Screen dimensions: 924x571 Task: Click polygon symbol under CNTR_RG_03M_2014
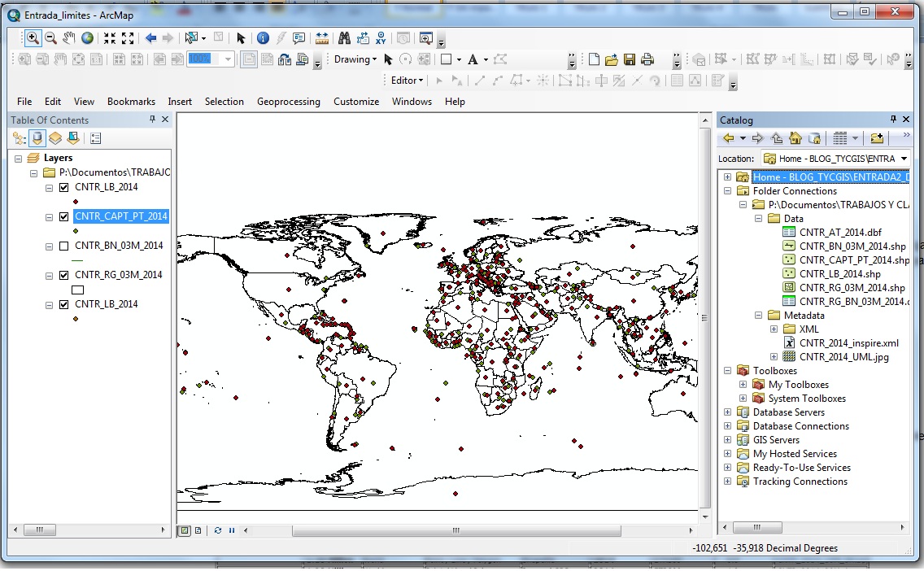(x=78, y=290)
